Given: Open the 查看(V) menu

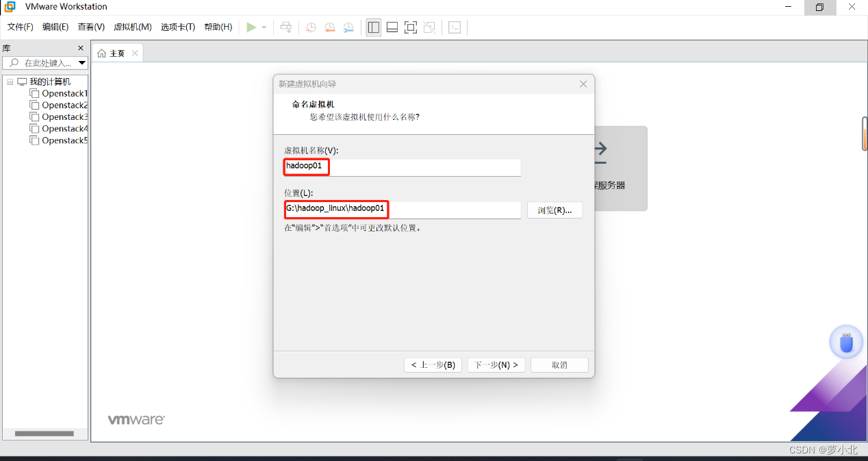Looking at the screenshot, I should pyautogui.click(x=91, y=27).
